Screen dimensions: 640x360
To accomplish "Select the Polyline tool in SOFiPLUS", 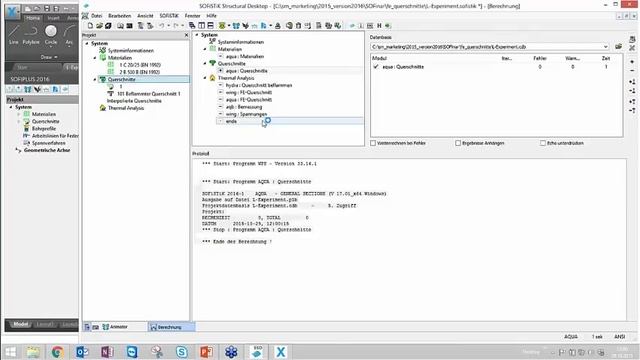I will point(31,35).
